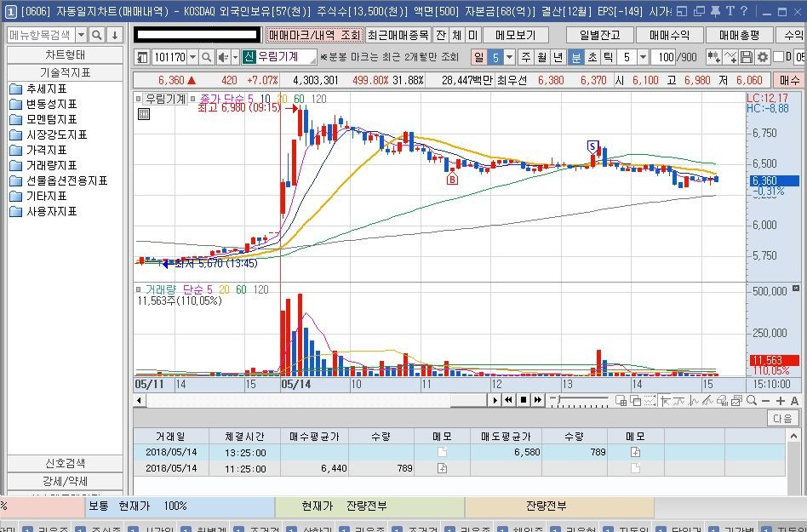Open stock code 101170 dropdown arrow
The width and height of the screenshot is (807, 532).
coord(192,57)
